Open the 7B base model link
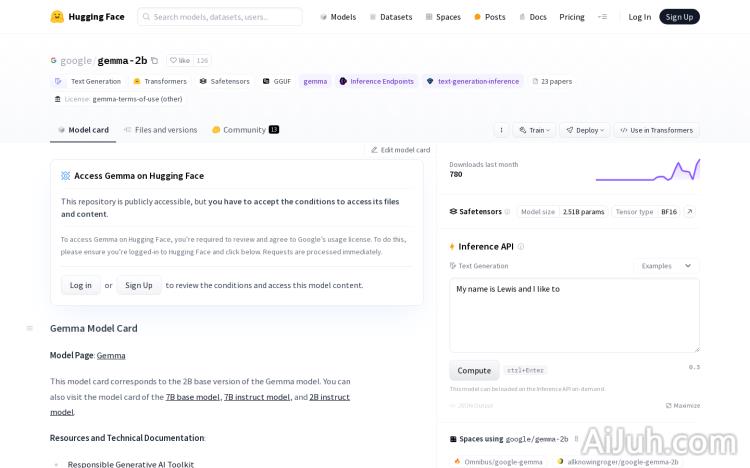This screenshot has height=468, width=750. click(193, 397)
